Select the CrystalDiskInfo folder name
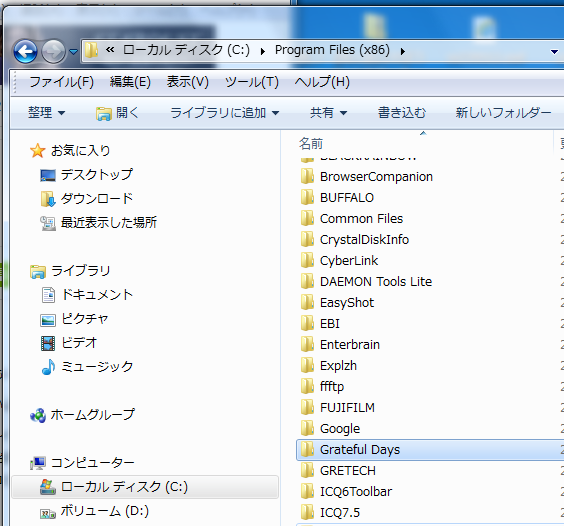Viewport: 564px width, 526px height. point(364,240)
